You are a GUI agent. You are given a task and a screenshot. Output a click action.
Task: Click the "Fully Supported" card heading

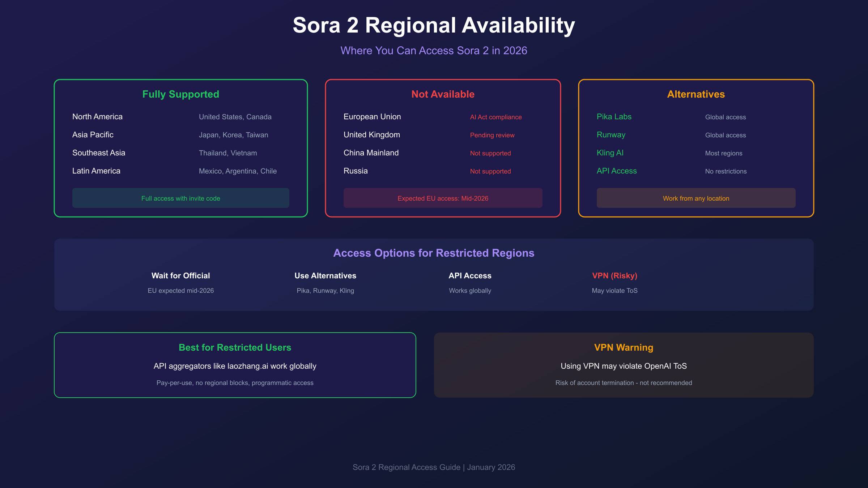pos(180,94)
